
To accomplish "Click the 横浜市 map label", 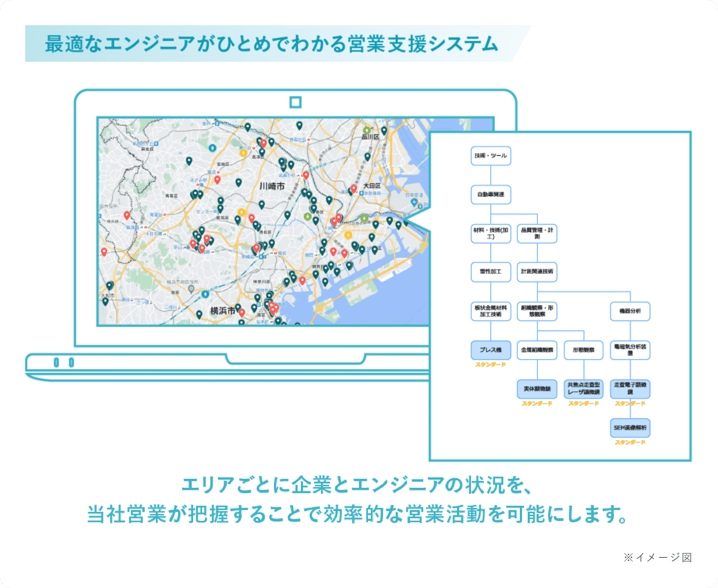I will point(223,311).
